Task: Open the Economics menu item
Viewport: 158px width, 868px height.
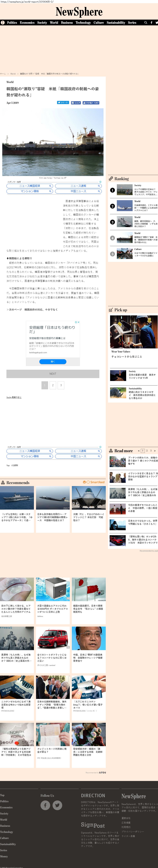Action: click(x=27, y=23)
